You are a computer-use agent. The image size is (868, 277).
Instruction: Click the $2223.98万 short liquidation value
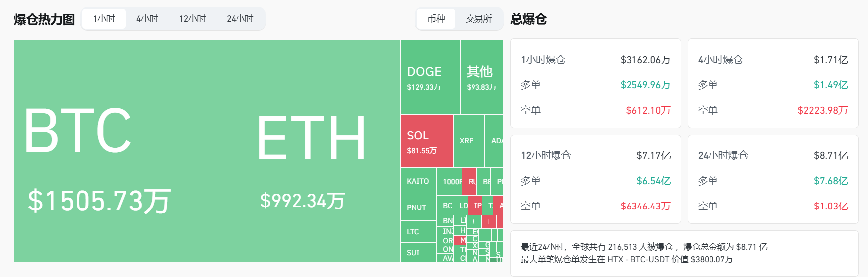[823, 110]
